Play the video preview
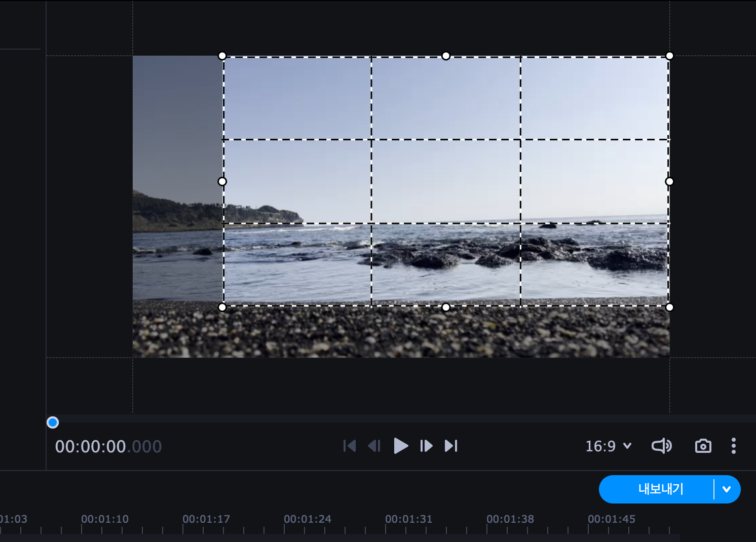 coord(401,446)
